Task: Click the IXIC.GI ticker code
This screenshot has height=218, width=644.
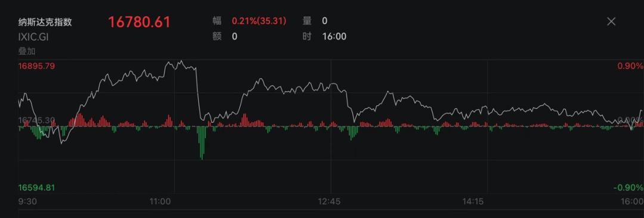Action: click(x=33, y=37)
